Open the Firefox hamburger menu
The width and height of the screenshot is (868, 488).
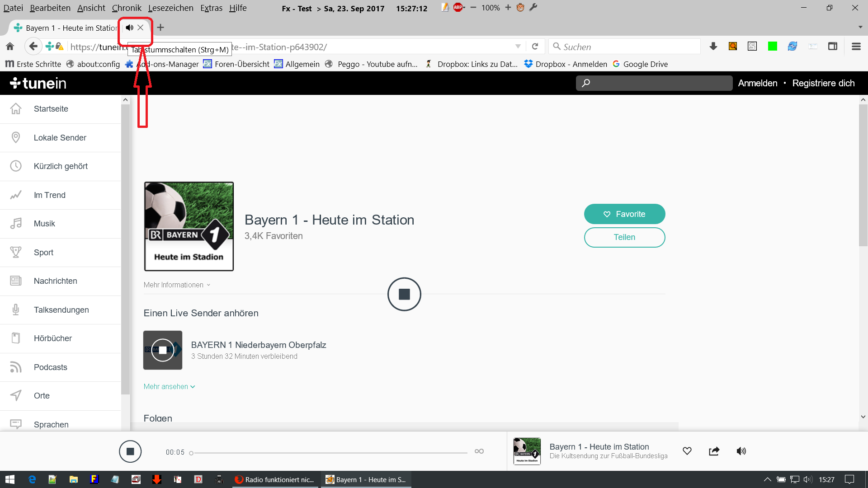click(x=856, y=47)
